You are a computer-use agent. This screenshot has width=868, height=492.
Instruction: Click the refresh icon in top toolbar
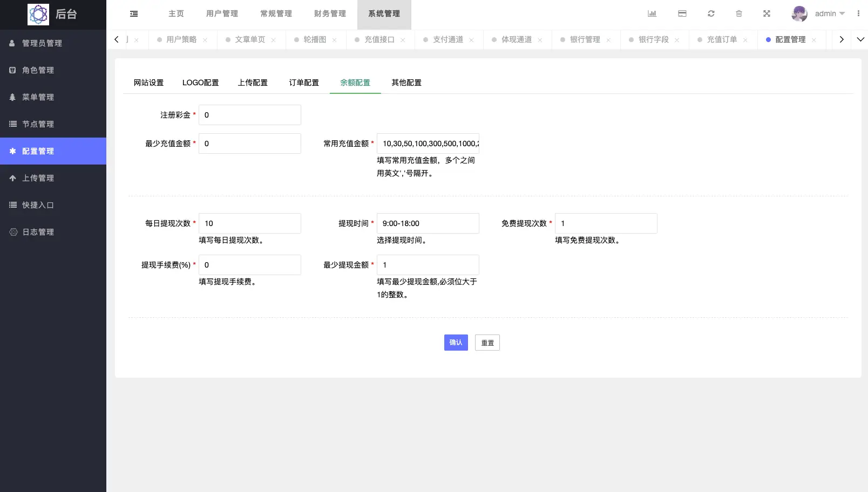click(x=711, y=14)
